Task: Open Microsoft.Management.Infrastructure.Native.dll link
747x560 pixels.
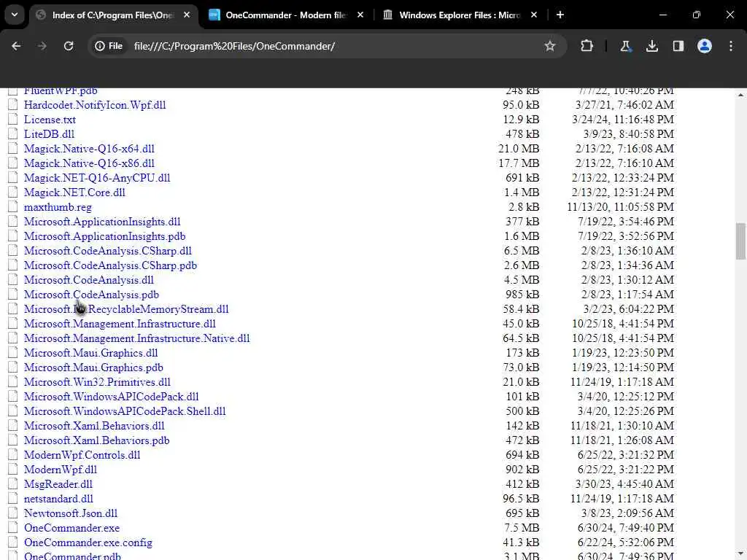Action: coord(136,338)
